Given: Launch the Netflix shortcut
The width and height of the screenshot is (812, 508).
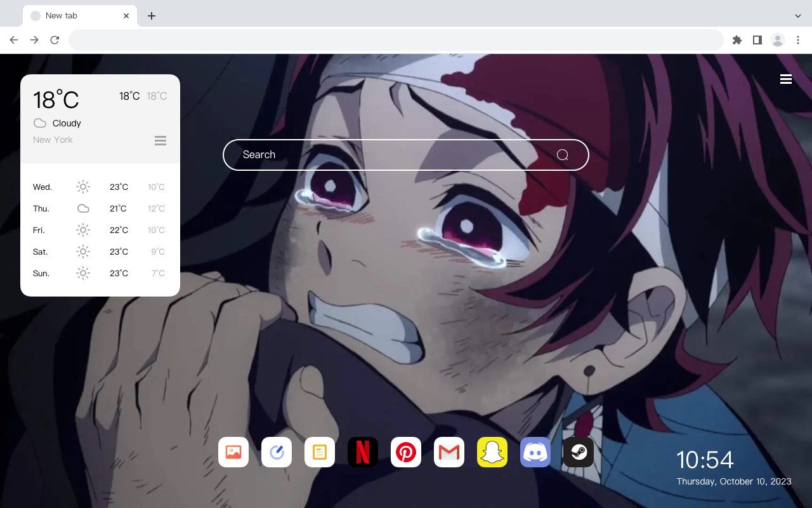Looking at the screenshot, I should 363,452.
